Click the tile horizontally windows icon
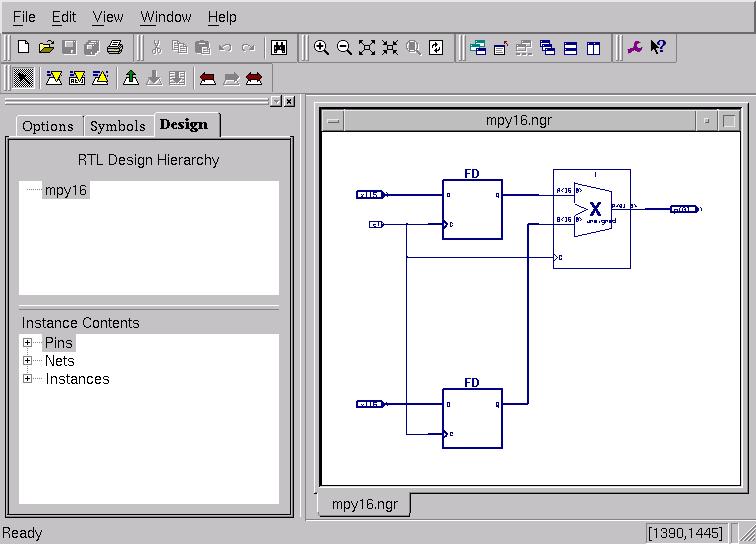The image size is (756, 544). click(570, 47)
